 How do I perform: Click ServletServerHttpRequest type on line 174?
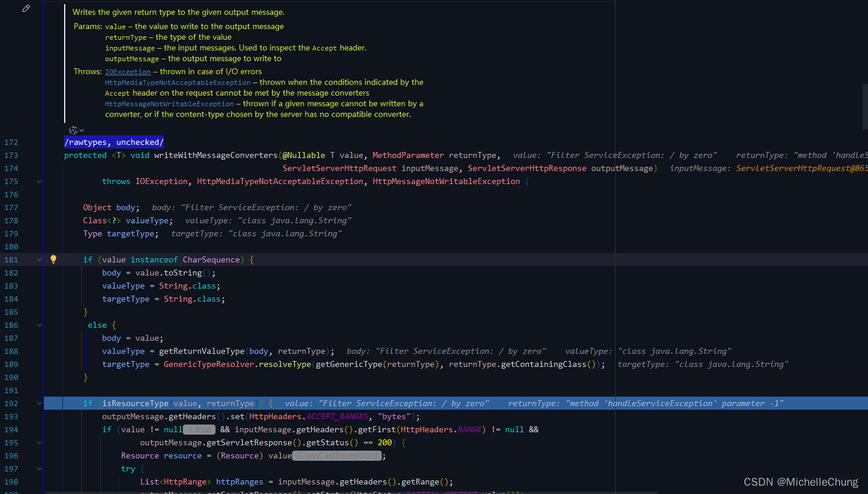[x=340, y=168]
